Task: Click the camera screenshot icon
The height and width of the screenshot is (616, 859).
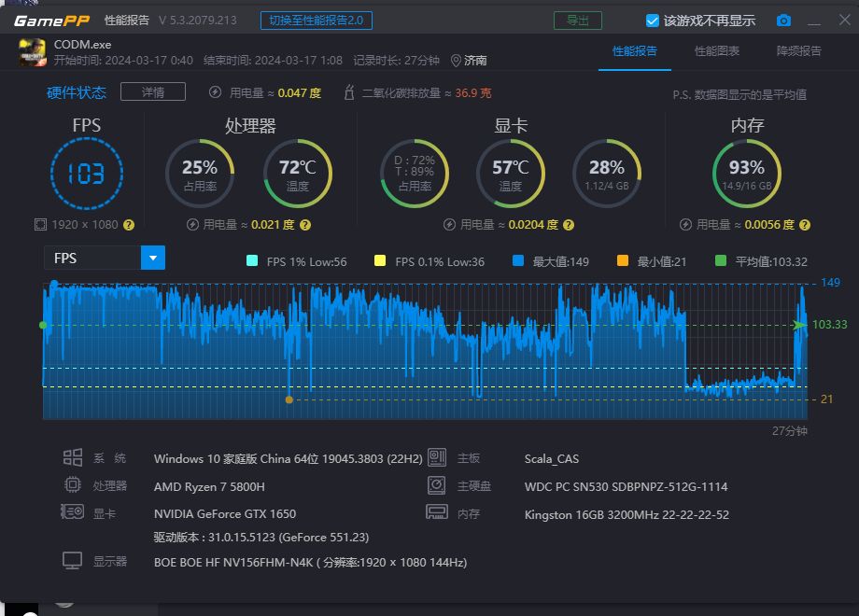Action: 783,21
